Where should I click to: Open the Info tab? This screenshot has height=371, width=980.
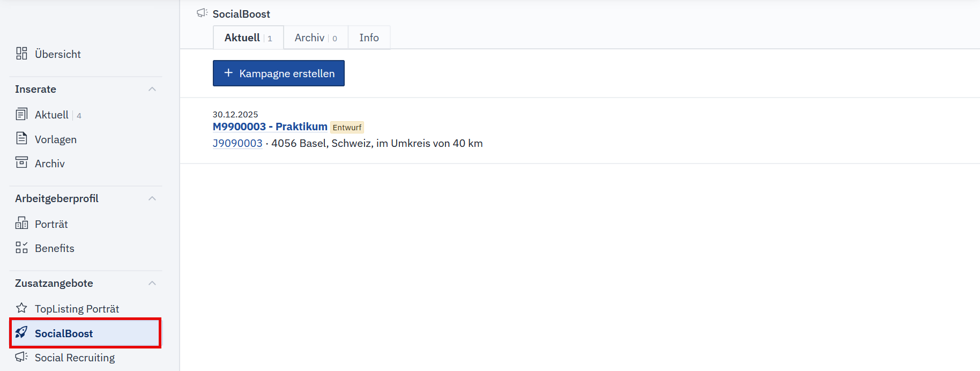369,38
